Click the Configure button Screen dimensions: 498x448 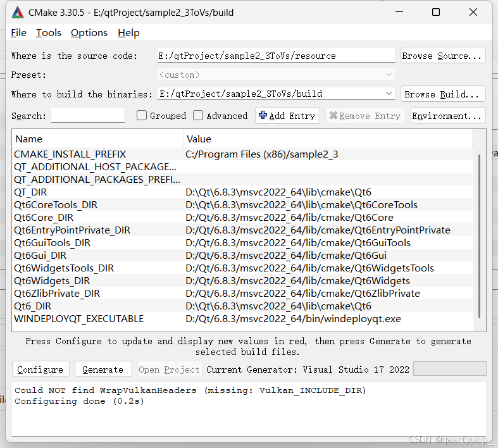pos(40,370)
